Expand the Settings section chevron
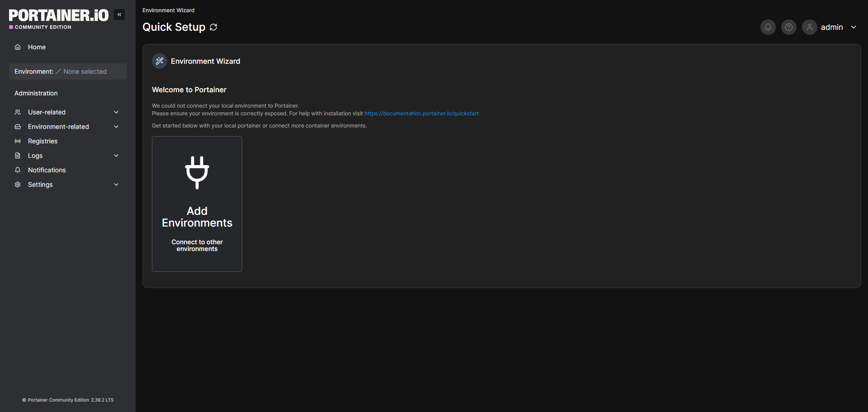Screen dimensions: 868x412 pos(116,185)
